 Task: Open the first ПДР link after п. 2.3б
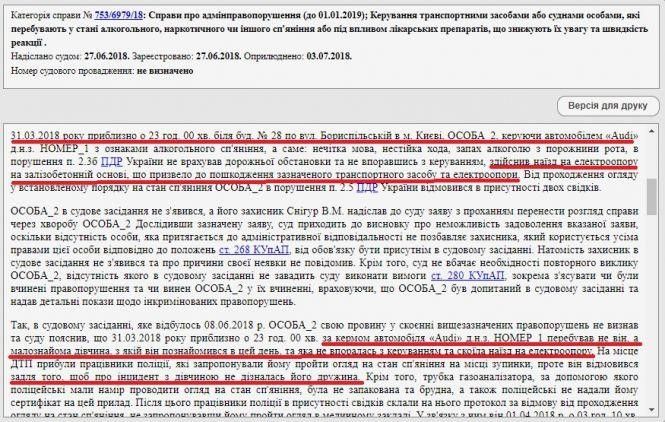coord(112,162)
